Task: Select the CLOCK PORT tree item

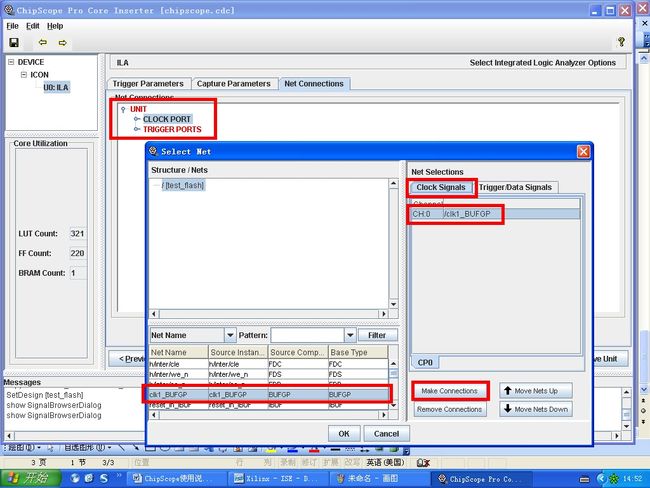Action: (x=167, y=119)
